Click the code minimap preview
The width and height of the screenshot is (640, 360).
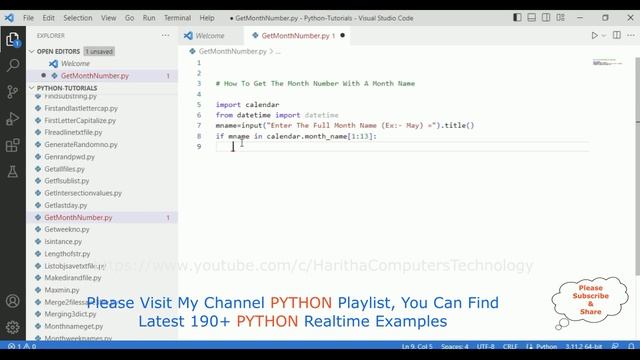[608, 62]
